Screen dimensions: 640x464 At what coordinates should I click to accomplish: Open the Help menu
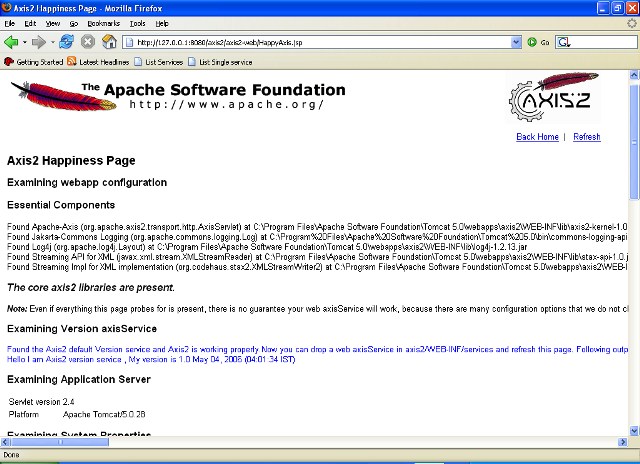tap(162, 24)
